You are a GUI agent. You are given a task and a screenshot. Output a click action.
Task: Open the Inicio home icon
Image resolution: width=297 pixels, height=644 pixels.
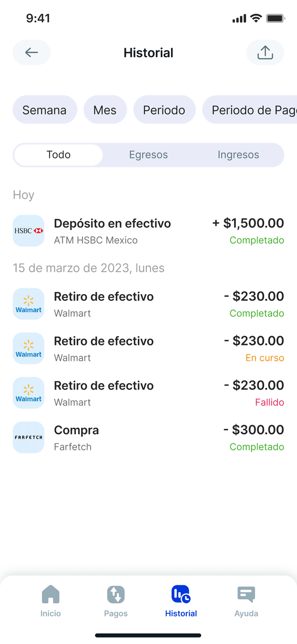[50, 594]
